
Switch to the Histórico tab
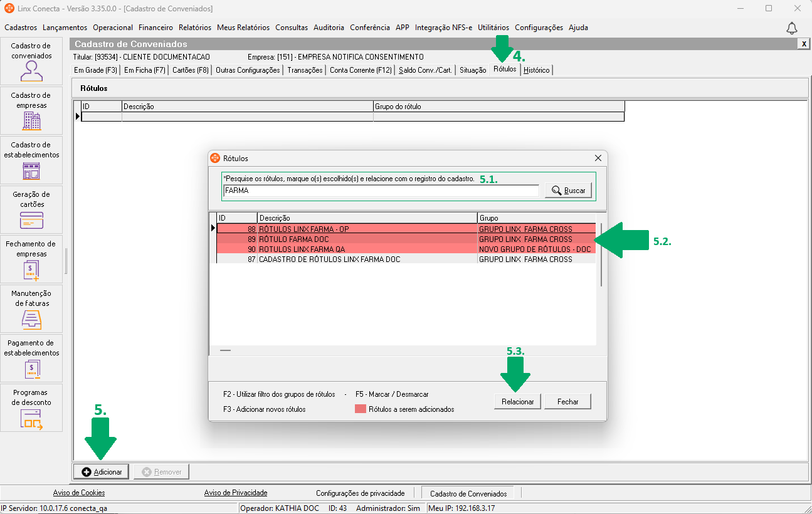click(x=537, y=70)
